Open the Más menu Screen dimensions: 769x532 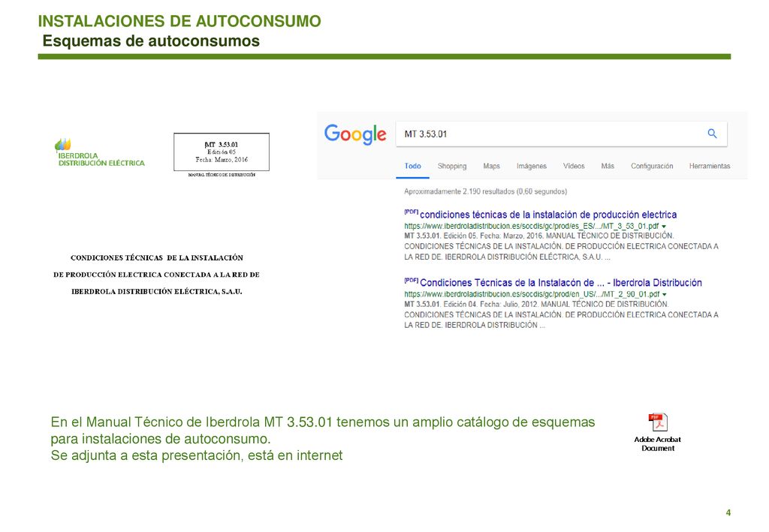click(608, 166)
